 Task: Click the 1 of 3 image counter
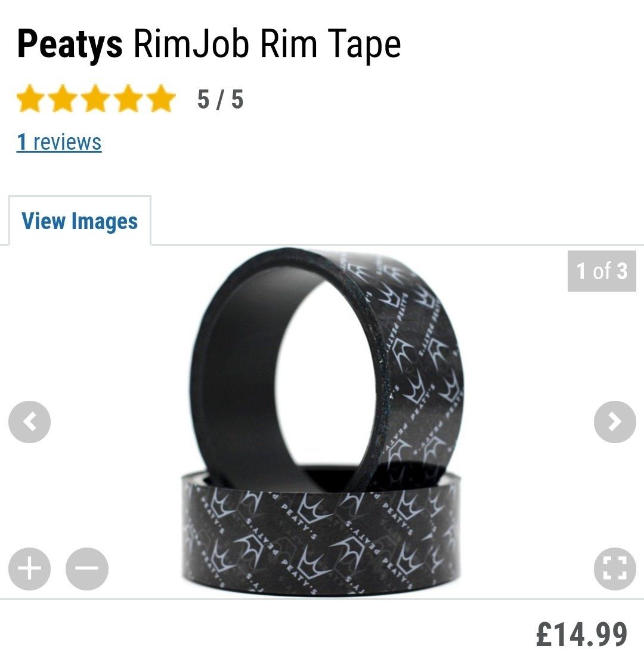[602, 271]
